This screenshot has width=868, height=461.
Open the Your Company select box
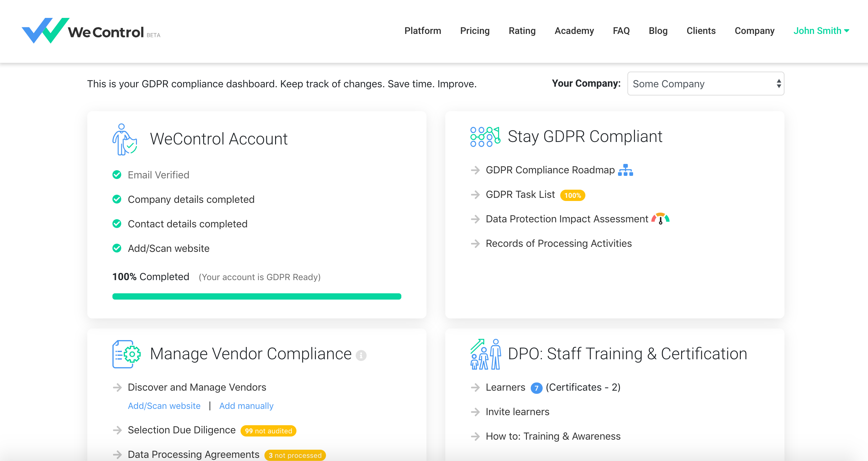[x=706, y=84]
